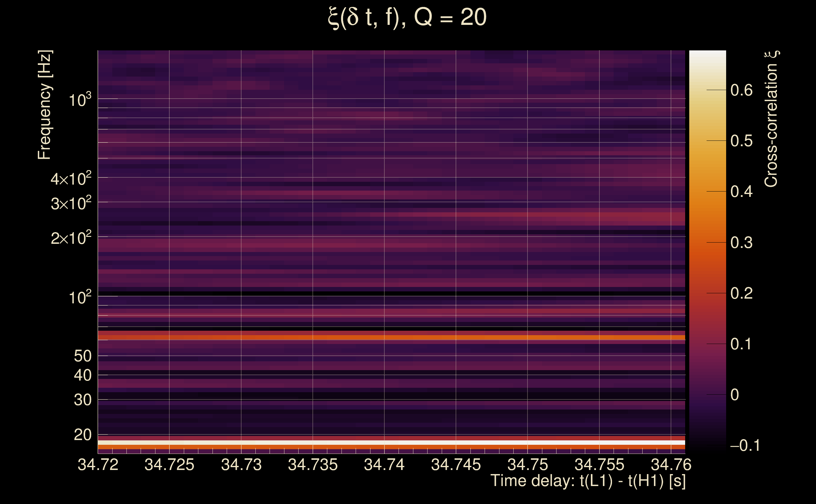Select the 34.725 x-axis tick label
The image size is (816, 504).
click(x=169, y=465)
